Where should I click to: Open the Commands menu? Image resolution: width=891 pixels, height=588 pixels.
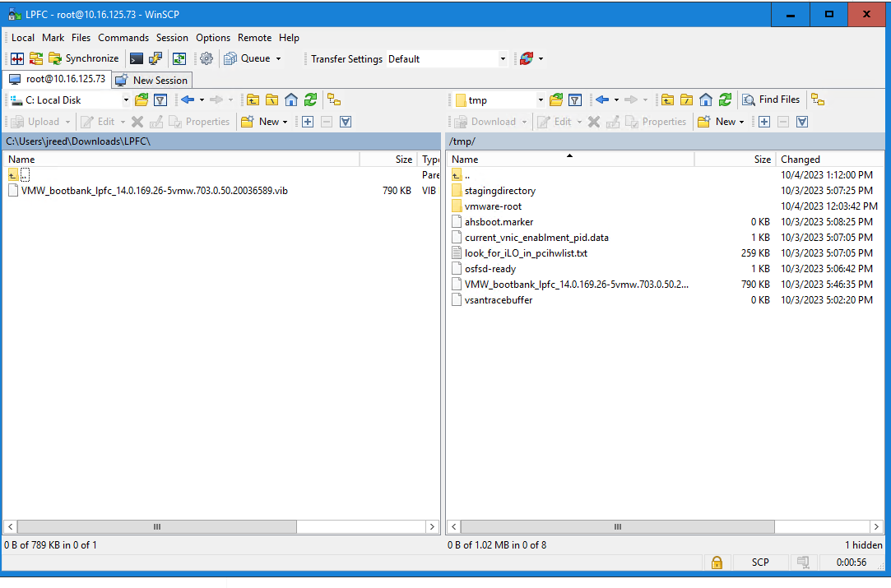[x=123, y=38]
